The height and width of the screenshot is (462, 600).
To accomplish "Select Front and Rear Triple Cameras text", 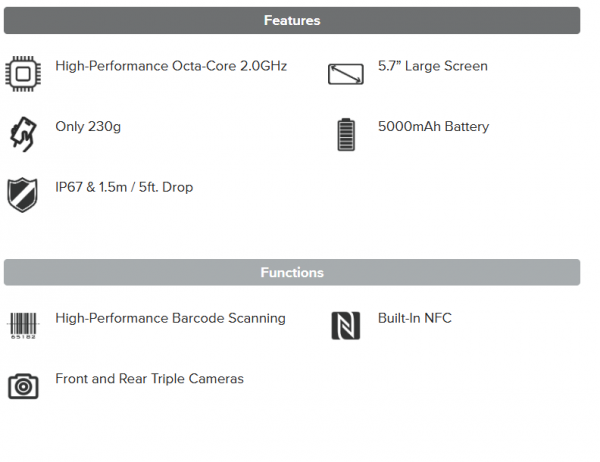I will point(149,379).
